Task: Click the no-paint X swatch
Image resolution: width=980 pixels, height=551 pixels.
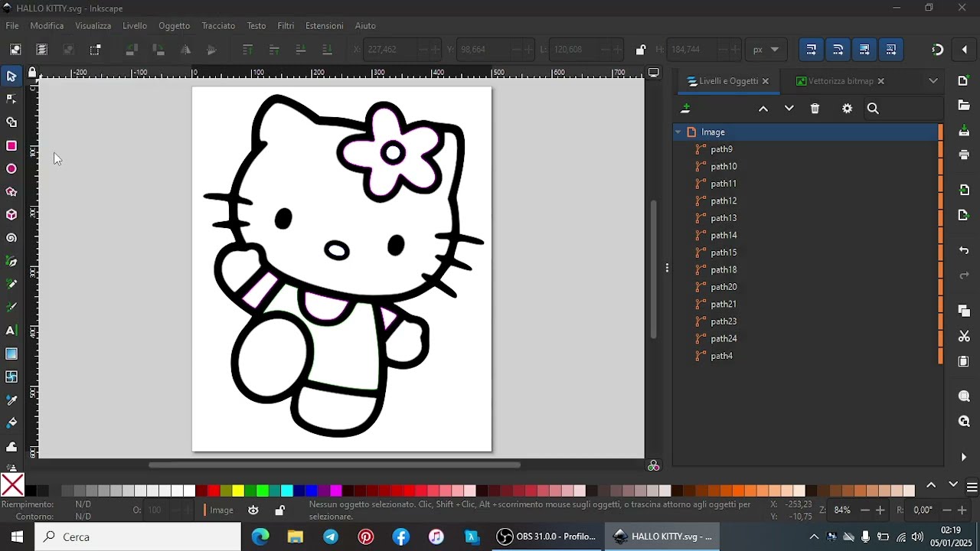Action: coord(12,485)
